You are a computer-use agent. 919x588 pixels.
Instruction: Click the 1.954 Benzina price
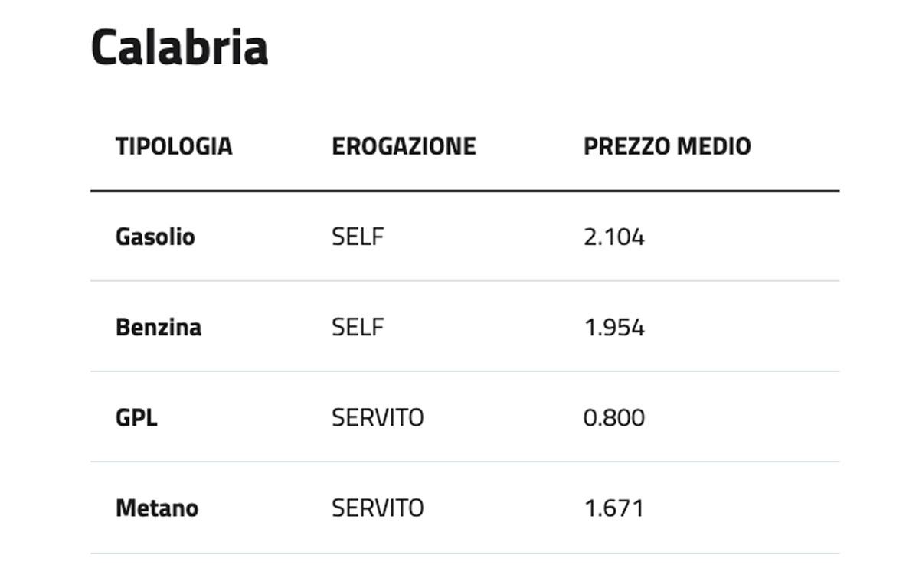tap(614, 327)
